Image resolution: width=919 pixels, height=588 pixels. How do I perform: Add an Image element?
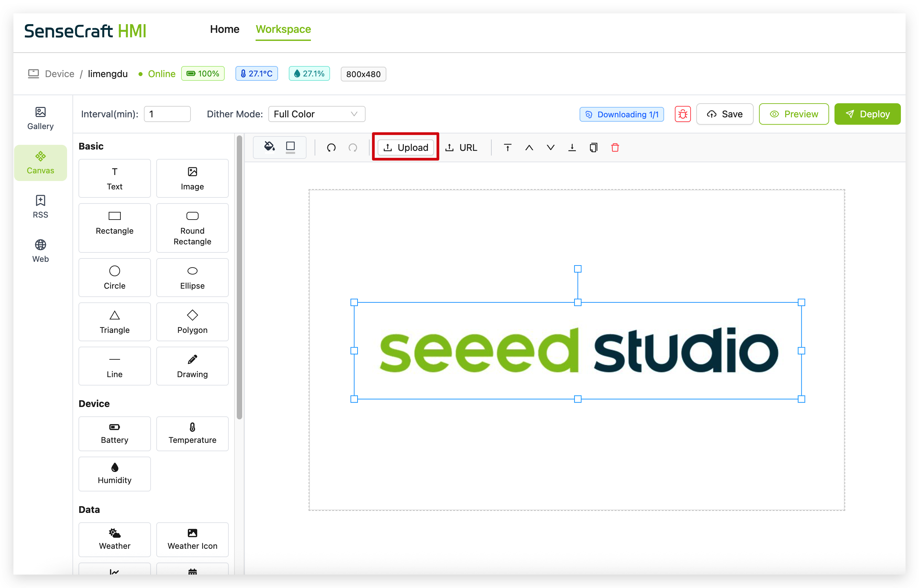192,178
